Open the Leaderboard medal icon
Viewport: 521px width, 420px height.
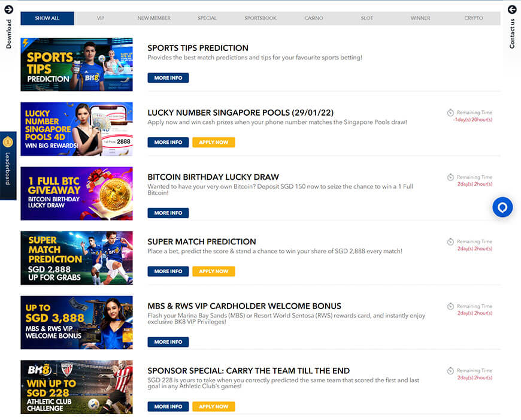point(8,142)
